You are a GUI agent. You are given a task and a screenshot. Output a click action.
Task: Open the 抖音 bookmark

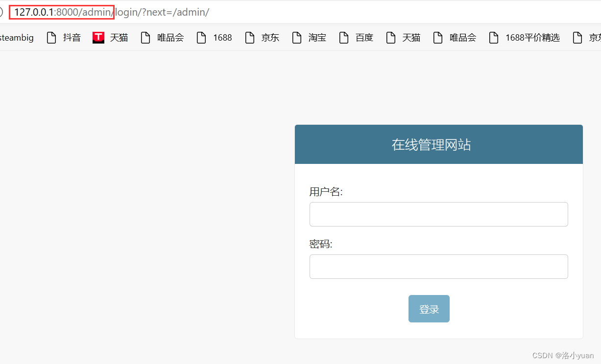pos(64,38)
